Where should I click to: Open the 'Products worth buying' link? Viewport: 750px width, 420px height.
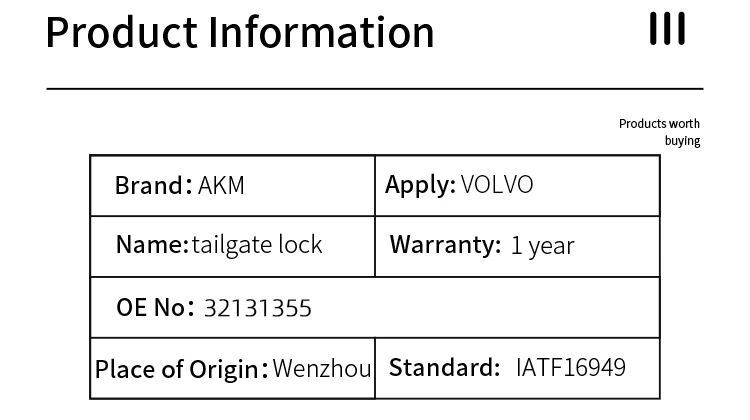pyautogui.click(x=659, y=132)
